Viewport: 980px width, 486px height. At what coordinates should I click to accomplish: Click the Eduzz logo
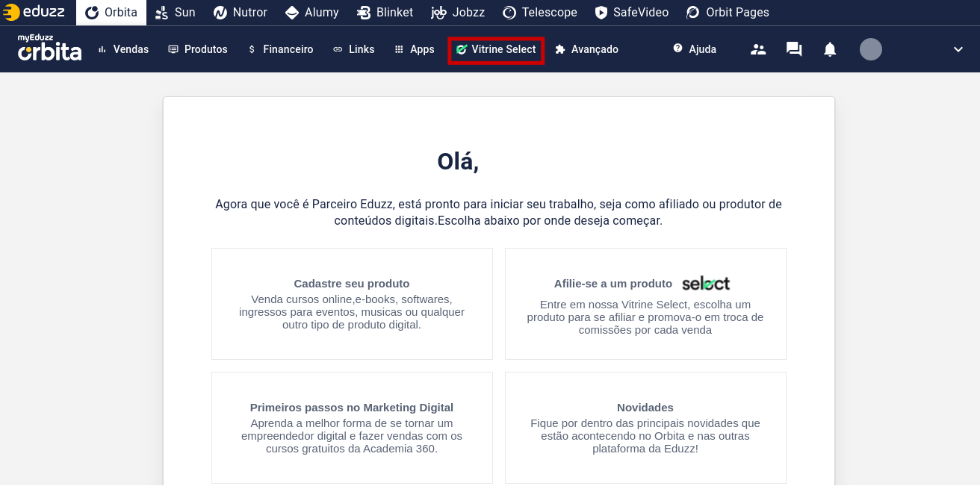click(34, 12)
